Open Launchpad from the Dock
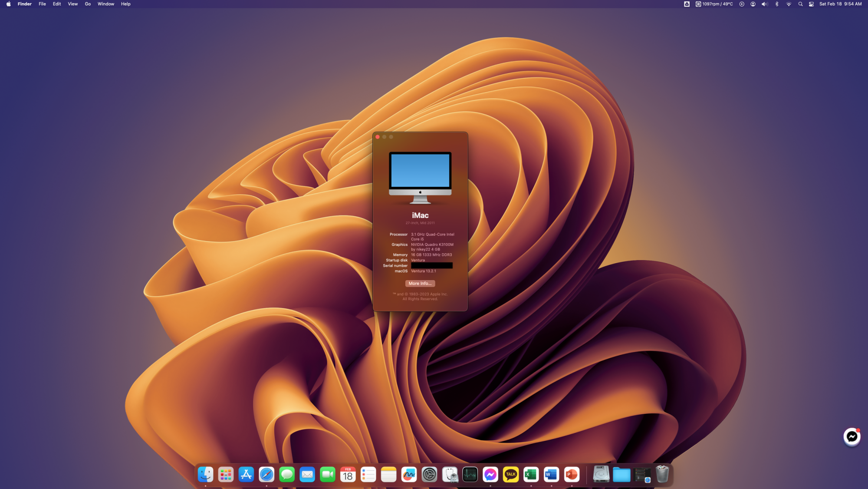This screenshot has height=489, width=868. (226, 474)
